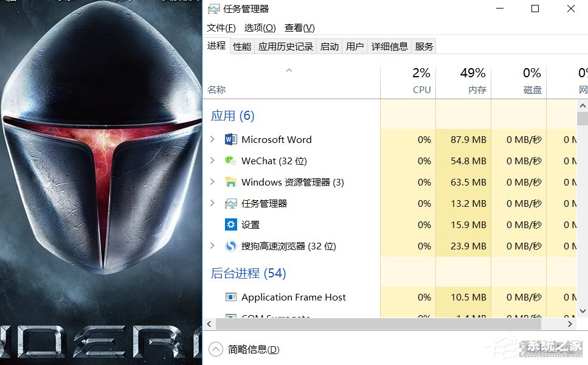Expand the Microsoft Word process entry
This screenshot has height=365, width=588.
click(212, 139)
